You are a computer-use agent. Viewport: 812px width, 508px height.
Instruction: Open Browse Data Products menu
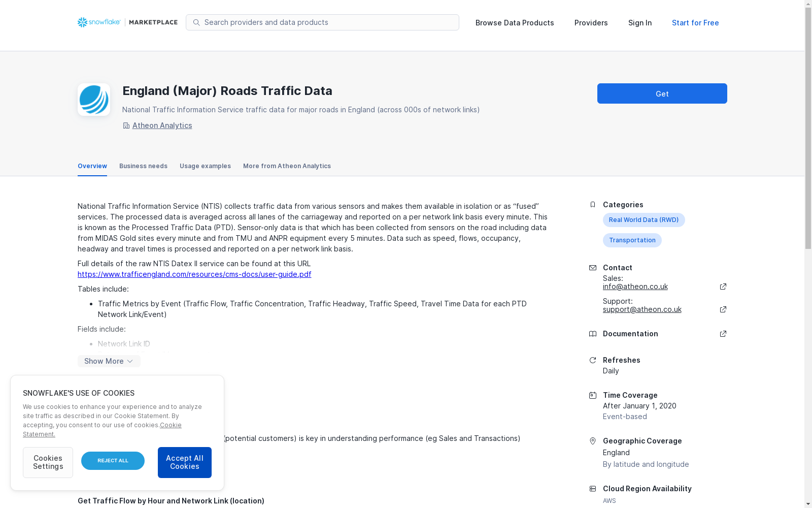click(515, 23)
